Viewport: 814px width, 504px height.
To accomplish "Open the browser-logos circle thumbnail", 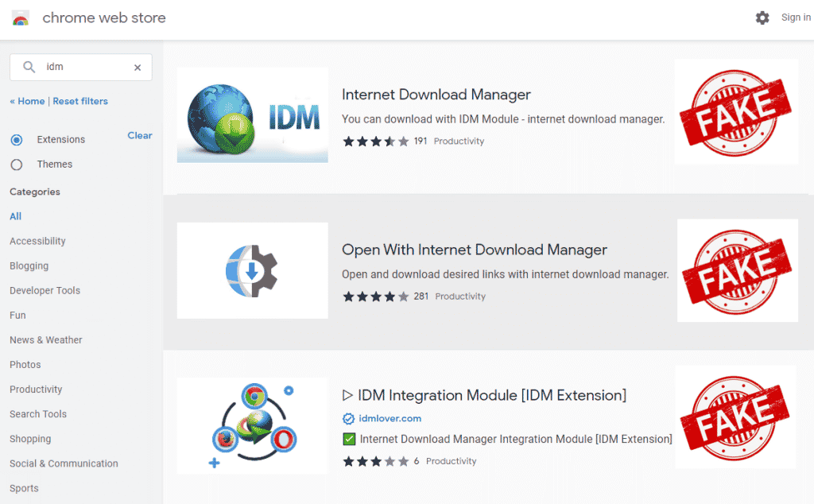I will (x=252, y=425).
